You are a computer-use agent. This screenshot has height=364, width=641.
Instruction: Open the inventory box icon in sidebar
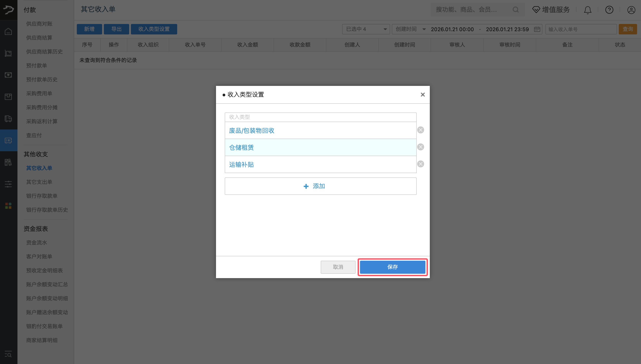[8, 97]
